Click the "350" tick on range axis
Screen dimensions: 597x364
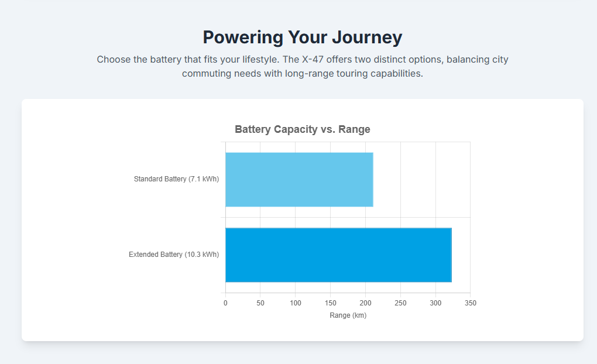(470, 303)
